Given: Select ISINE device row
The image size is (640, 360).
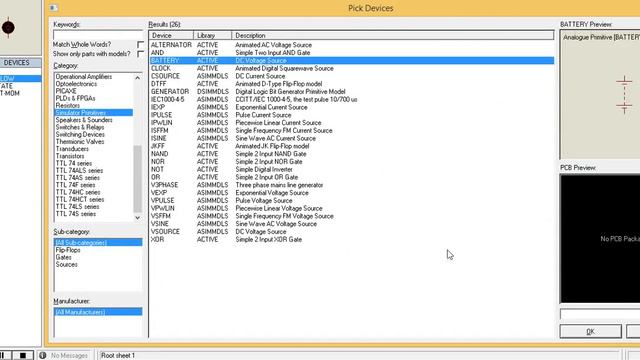Looking at the screenshot, I should [x=352, y=138].
